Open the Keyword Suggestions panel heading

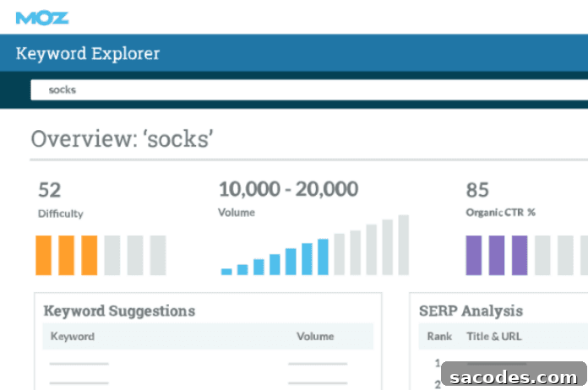[x=119, y=311]
